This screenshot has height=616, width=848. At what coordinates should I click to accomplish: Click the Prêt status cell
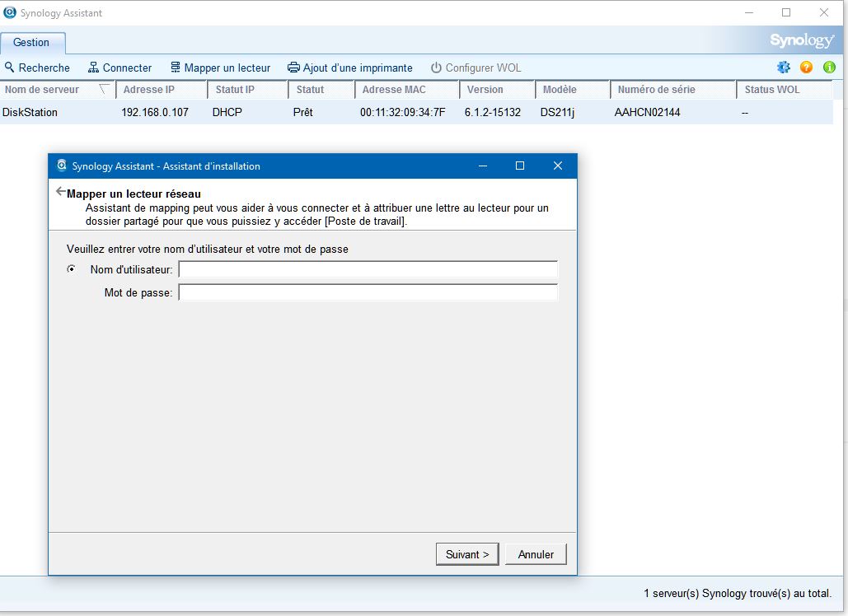tap(303, 112)
